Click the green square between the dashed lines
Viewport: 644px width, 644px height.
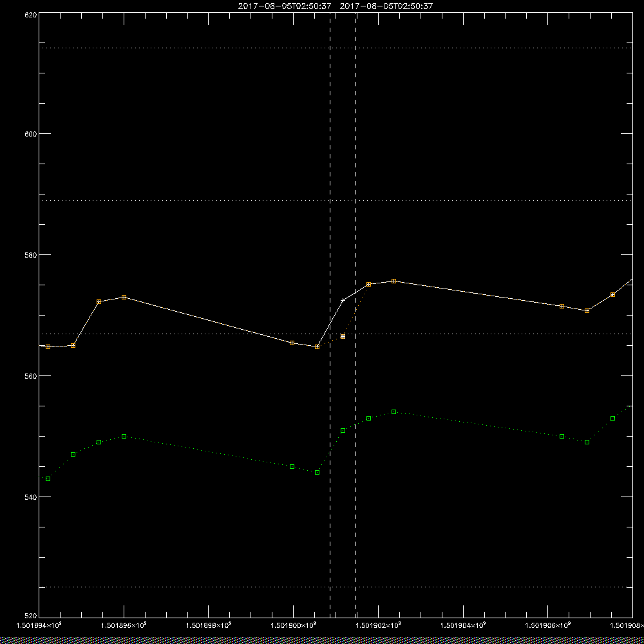click(343, 430)
